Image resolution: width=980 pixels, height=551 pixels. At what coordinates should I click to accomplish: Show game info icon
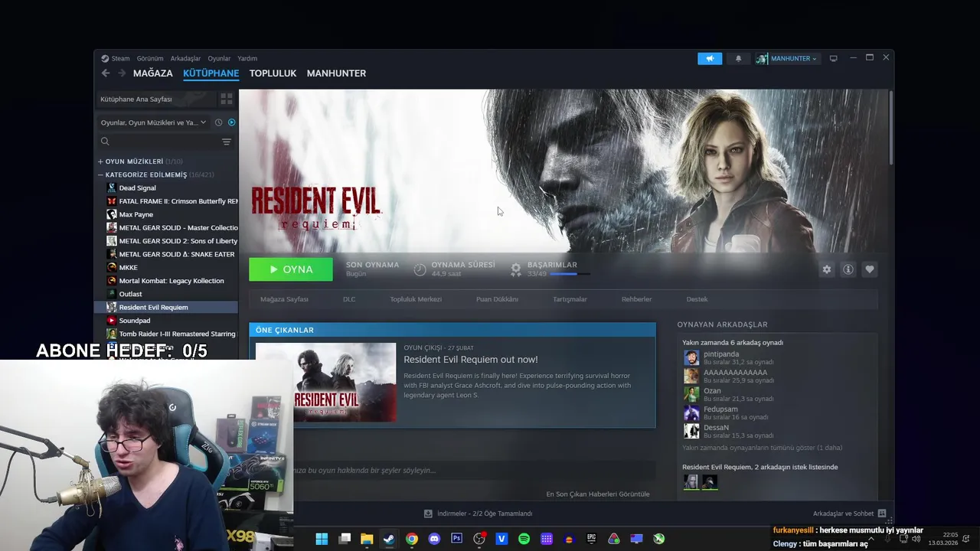pos(848,269)
